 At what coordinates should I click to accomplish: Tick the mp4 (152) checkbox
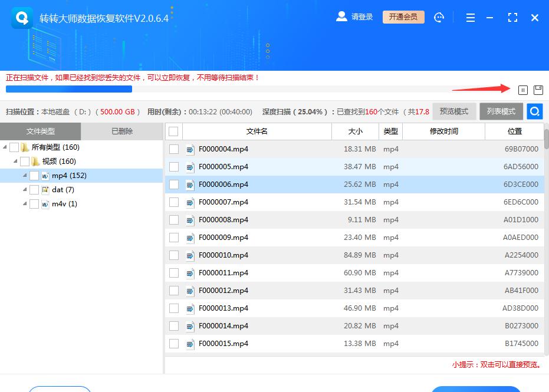click(x=34, y=176)
